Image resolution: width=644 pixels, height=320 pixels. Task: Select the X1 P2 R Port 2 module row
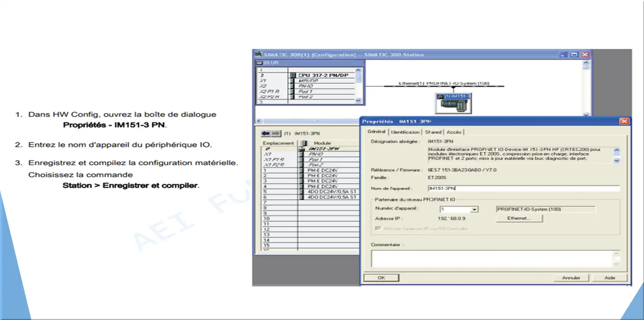(x=310, y=165)
